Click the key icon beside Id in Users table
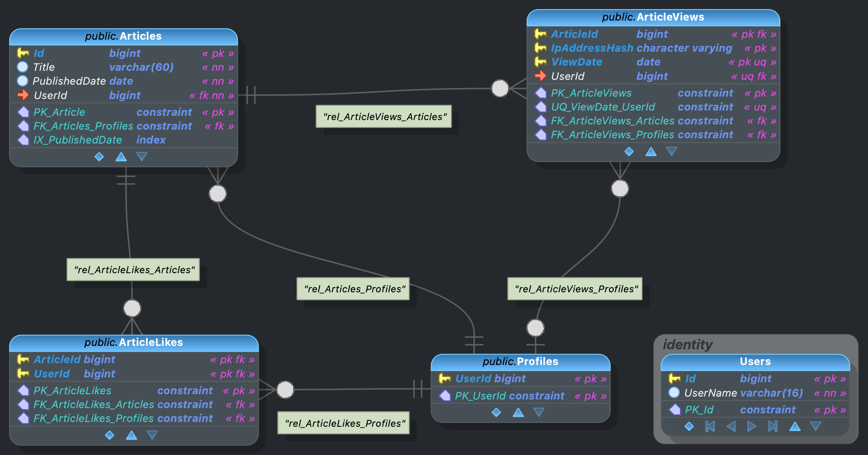Viewport: 868px width, 455px height. [x=674, y=378]
